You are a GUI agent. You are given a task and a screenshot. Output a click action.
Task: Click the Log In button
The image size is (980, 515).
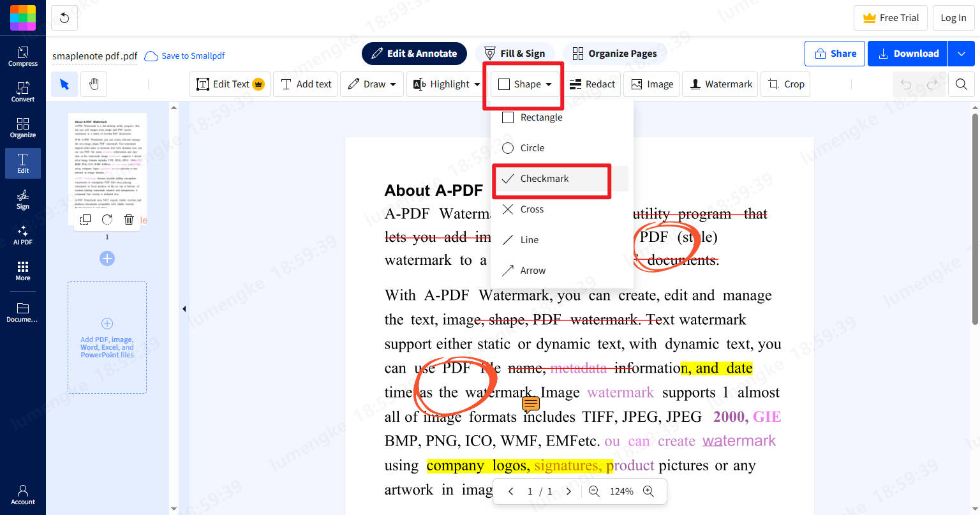pos(953,18)
